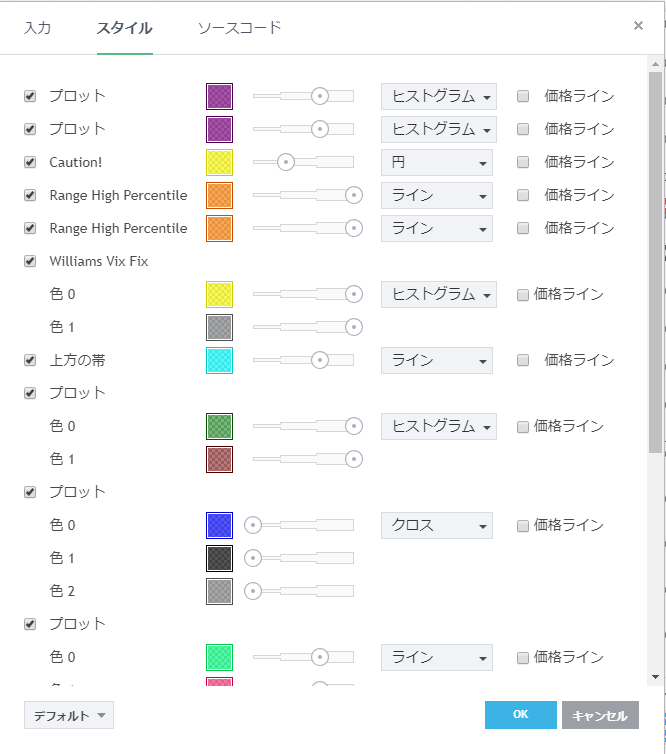Switch to the 入力 tab
The height and width of the screenshot is (754, 666).
pos(38,27)
